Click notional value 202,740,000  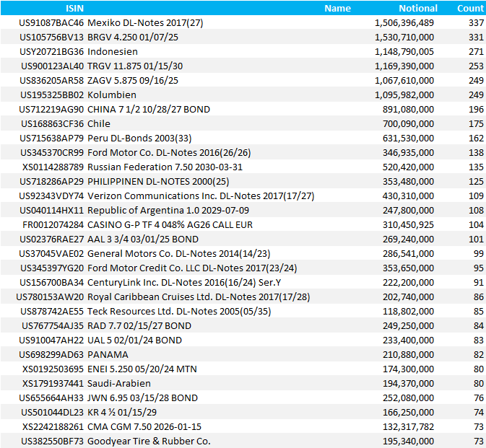point(408,297)
